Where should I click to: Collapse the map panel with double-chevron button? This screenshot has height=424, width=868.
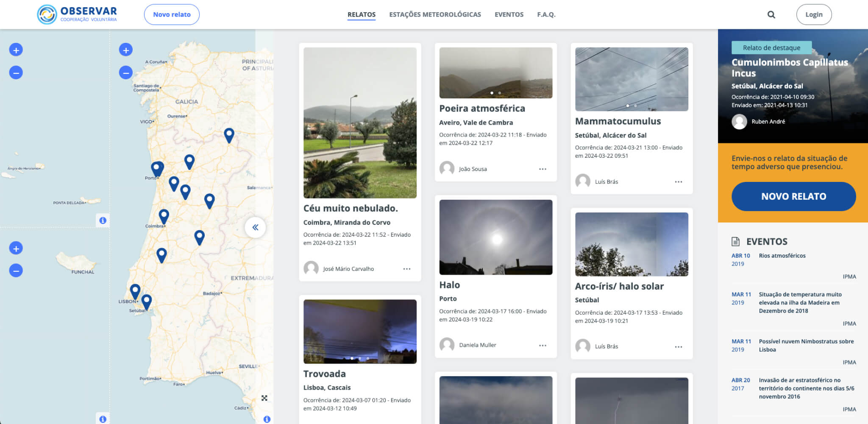click(255, 227)
